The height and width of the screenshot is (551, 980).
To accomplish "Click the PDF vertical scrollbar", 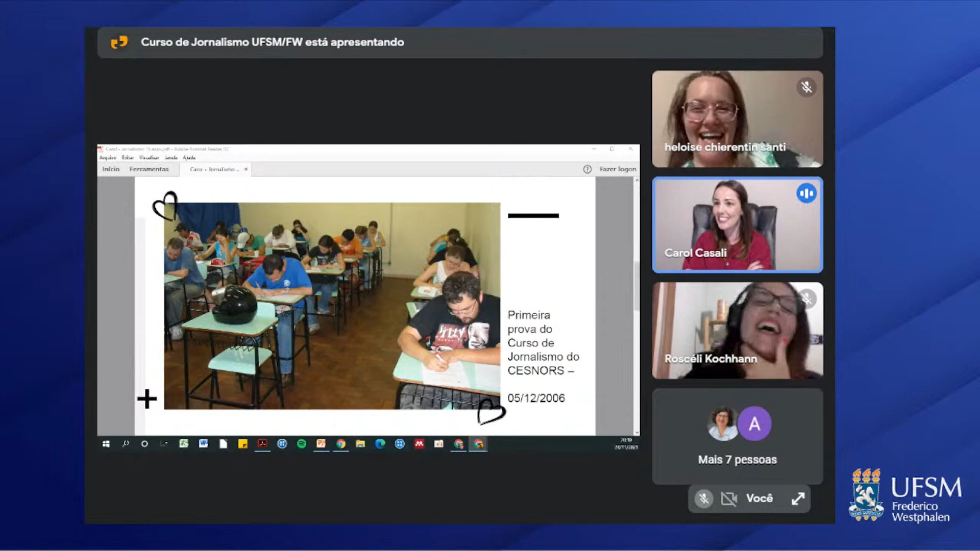I will click(x=636, y=286).
